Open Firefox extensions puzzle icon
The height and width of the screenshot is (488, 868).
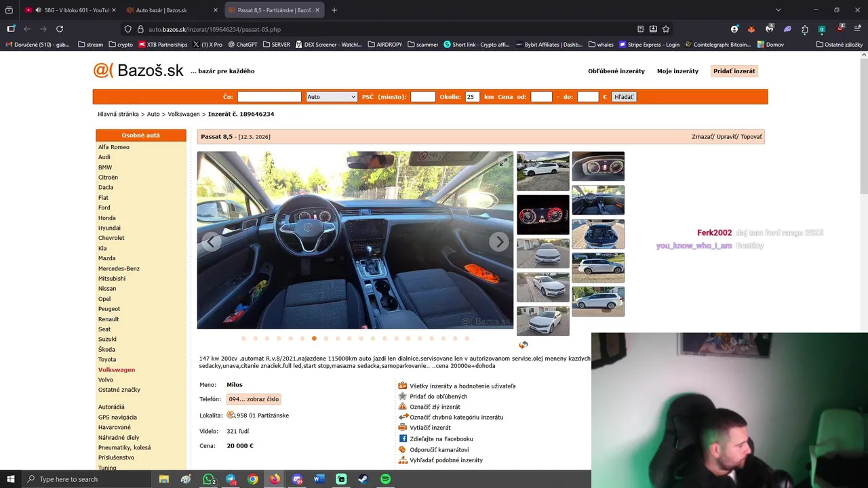tap(805, 29)
